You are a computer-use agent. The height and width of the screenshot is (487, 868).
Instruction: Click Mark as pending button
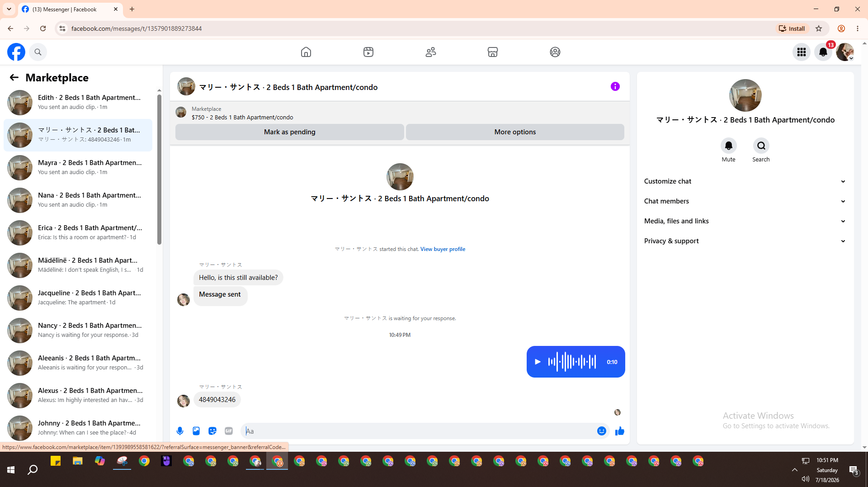290,132
